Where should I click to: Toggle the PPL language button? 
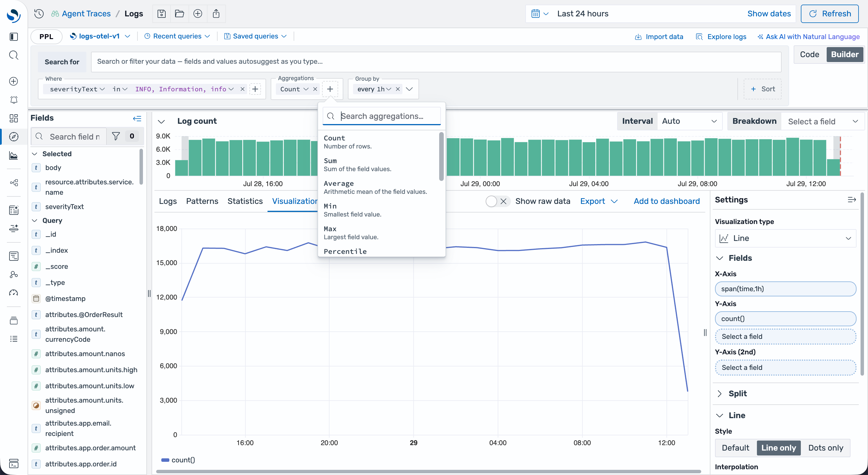[46, 36]
